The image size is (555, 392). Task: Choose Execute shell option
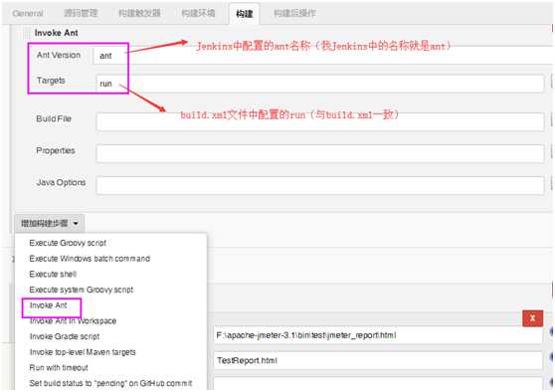(53, 274)
